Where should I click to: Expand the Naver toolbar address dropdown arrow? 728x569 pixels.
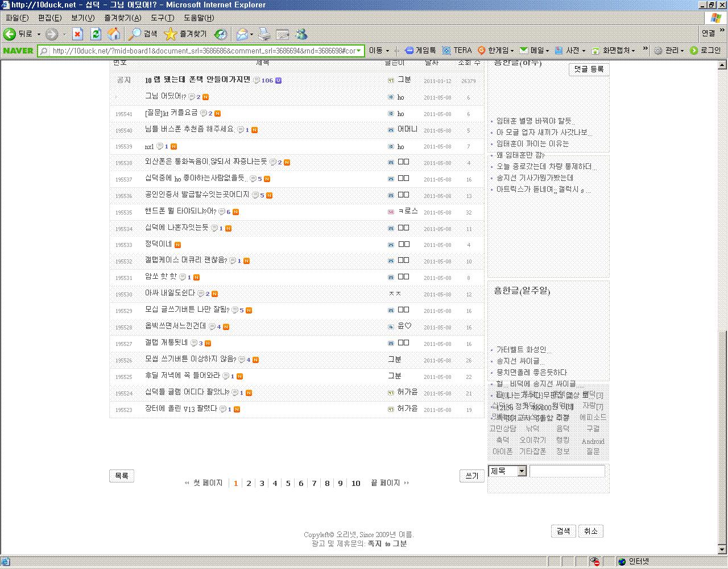359,51
